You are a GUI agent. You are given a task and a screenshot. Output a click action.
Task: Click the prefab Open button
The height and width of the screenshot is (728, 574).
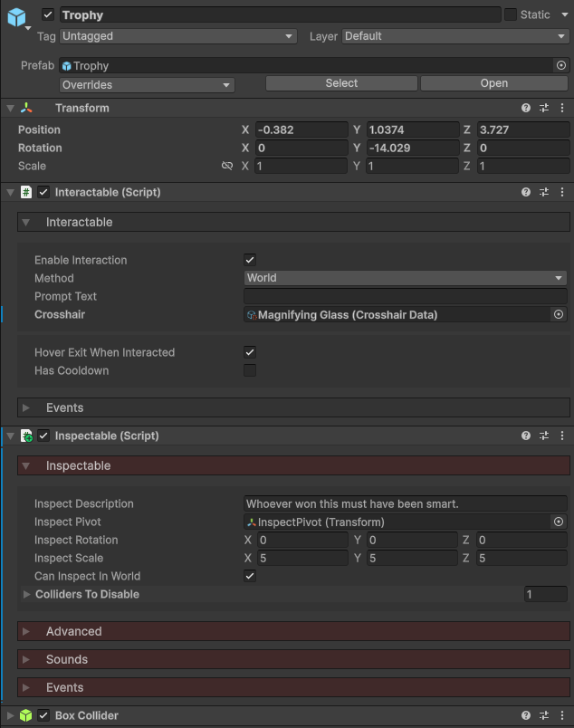pos(493,83)
